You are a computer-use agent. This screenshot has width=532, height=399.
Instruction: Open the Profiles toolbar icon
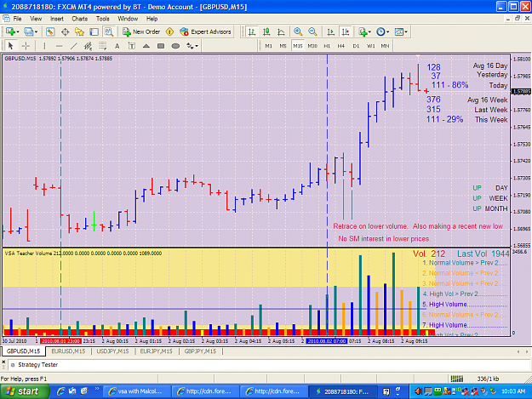28,31
